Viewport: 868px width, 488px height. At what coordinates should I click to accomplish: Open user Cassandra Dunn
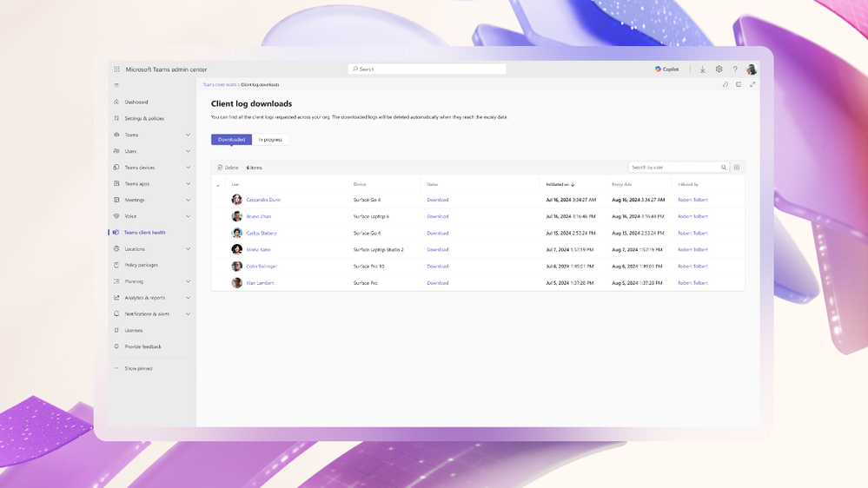(x=263, y=200)
